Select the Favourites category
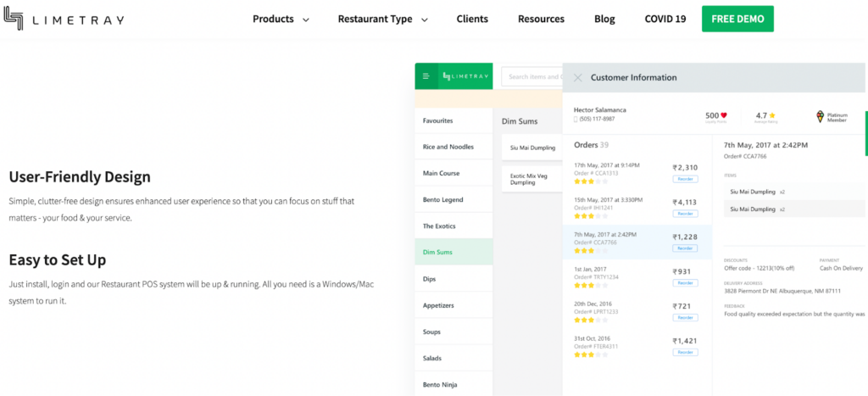The height and width of the screenshot is (396, 868). (x=453, y=120)
